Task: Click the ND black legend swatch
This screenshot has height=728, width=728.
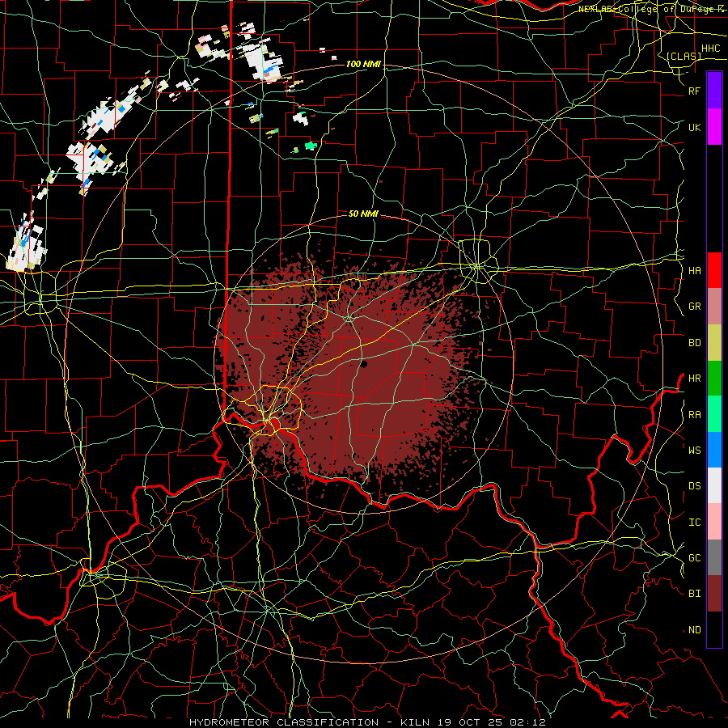Action: tap(714, 629)
